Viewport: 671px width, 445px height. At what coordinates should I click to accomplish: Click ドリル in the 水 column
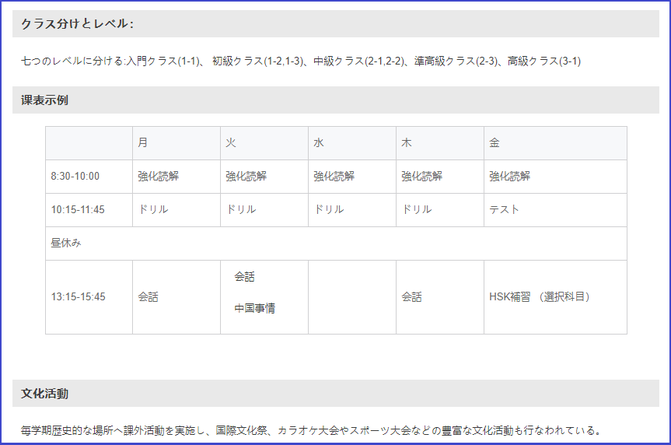coord(329,210)
